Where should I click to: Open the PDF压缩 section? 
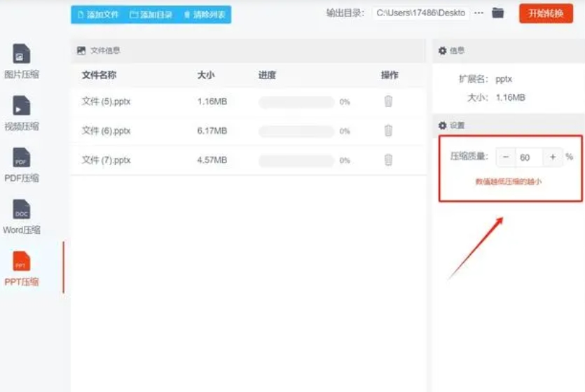click(22, 165)
